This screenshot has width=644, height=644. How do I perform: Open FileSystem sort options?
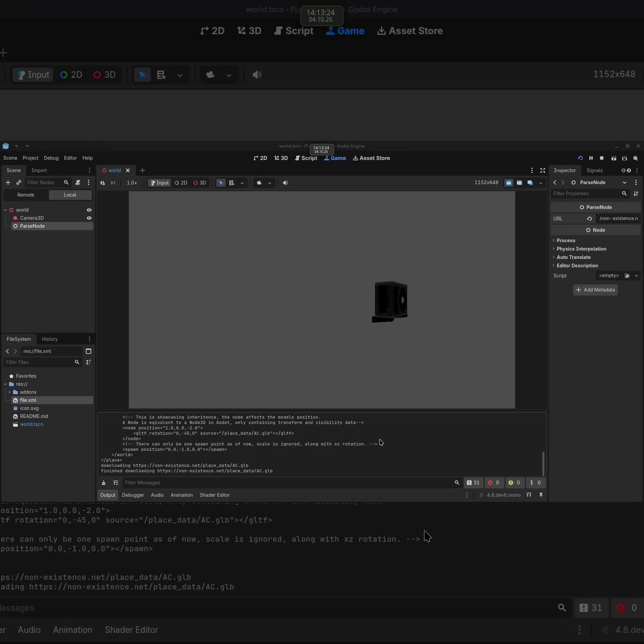tap(88, 362)
